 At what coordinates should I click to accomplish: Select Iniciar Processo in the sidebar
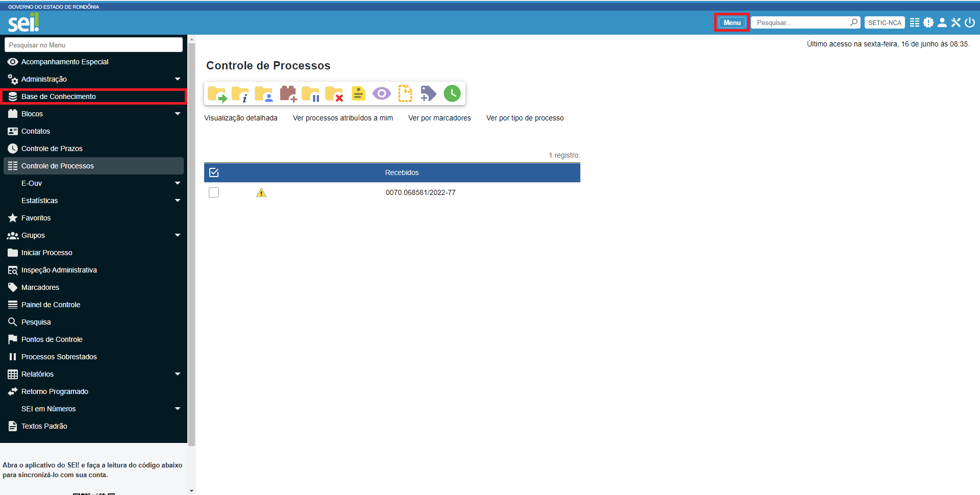(x=46, y=252)
